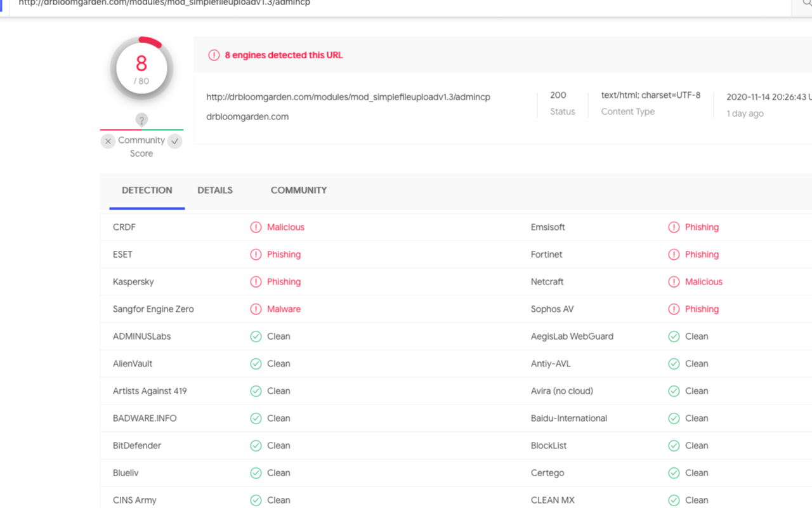
Task: Focus the URL search input field
Action: coord(381,4)
